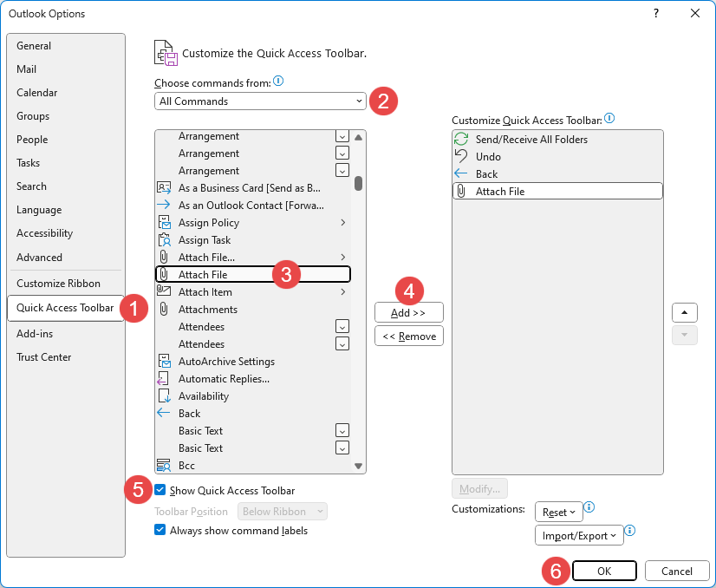
Task: Click the commands list scrollbar thumb
Action: pos(359,183)
